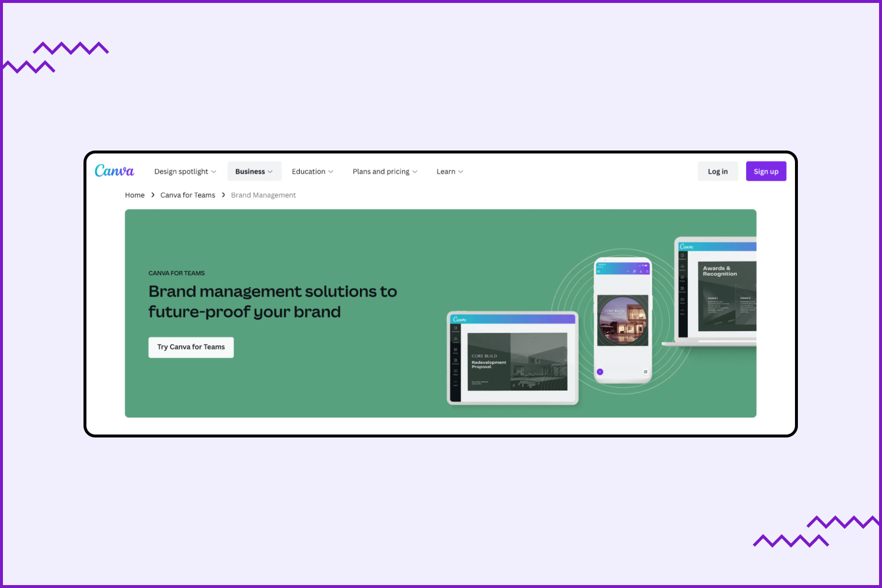The height and width of the screenshot is (588, 882).
Task: Click the Canva logo
Action: (114, 171)
